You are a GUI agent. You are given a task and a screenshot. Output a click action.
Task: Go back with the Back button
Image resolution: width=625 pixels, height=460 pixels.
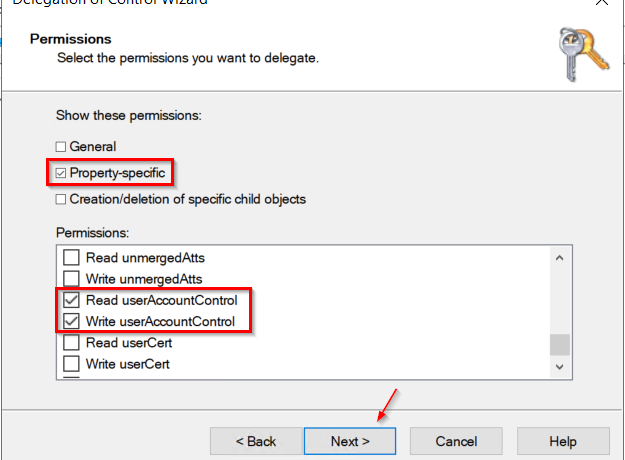tap(256, 441)
